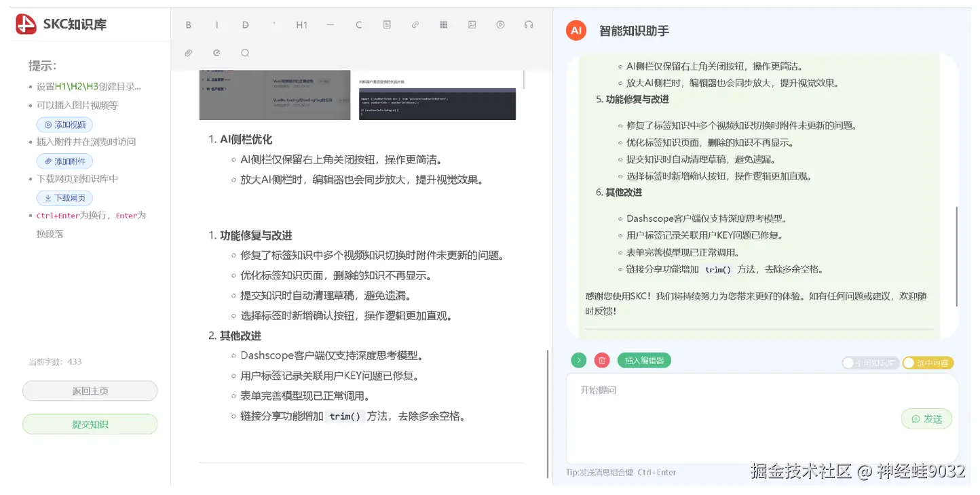980x495 pixels.
Task: Click the 返回主页 button
Action: [89, 391]
